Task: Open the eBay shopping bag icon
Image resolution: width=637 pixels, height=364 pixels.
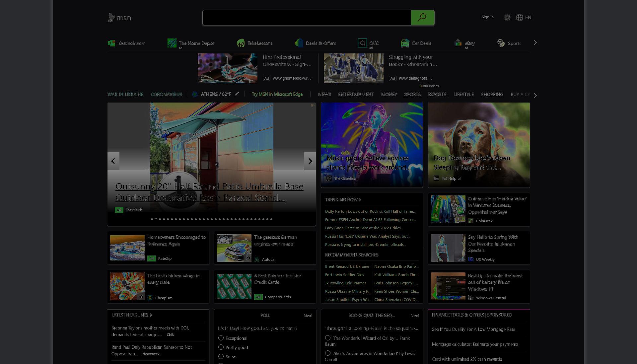Action: (458, 43)
